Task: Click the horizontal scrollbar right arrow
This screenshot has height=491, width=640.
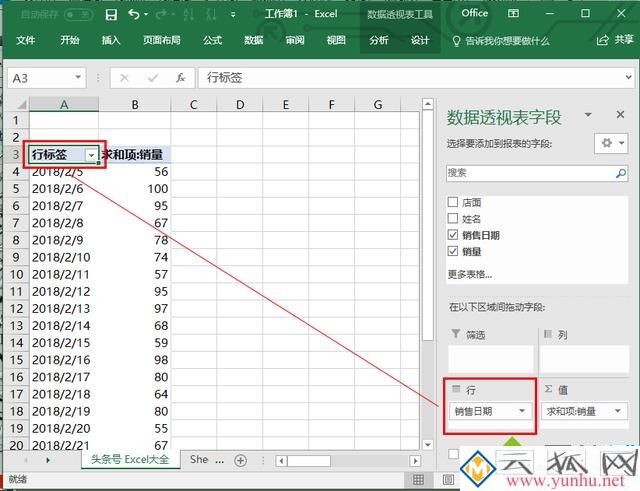Action: [x=415, y=461]
